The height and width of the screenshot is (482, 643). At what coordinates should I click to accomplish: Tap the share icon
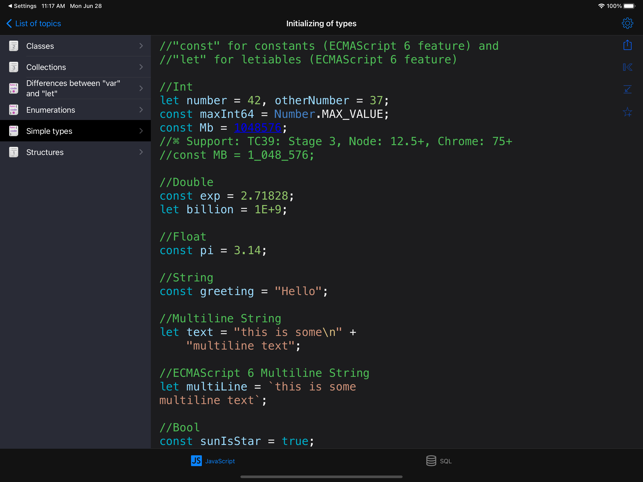point(627,45)
